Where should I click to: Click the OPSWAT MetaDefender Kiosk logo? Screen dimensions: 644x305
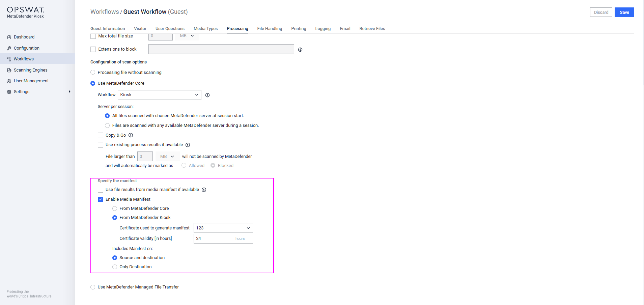pyautogui.click(x=26, y=12)
